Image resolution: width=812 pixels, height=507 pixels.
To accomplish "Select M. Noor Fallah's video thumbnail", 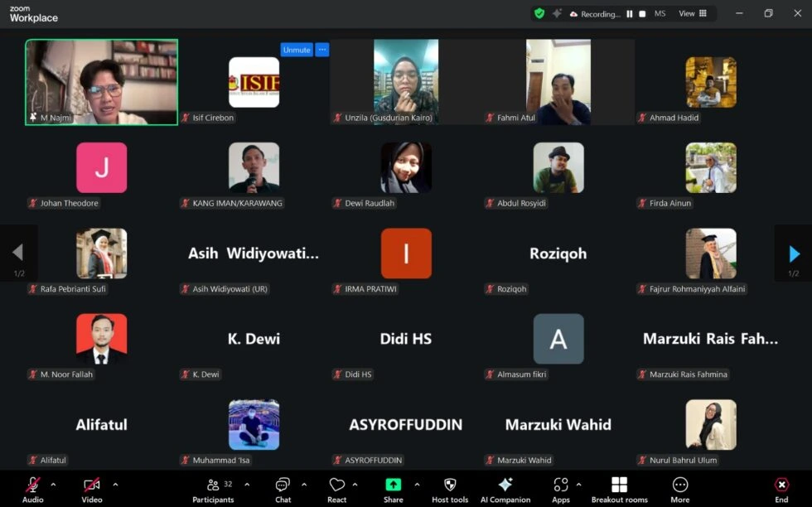I will 101,339.
